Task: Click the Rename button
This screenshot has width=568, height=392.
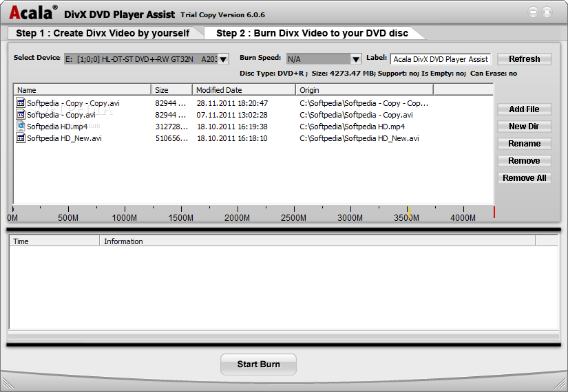Action: 524,143
